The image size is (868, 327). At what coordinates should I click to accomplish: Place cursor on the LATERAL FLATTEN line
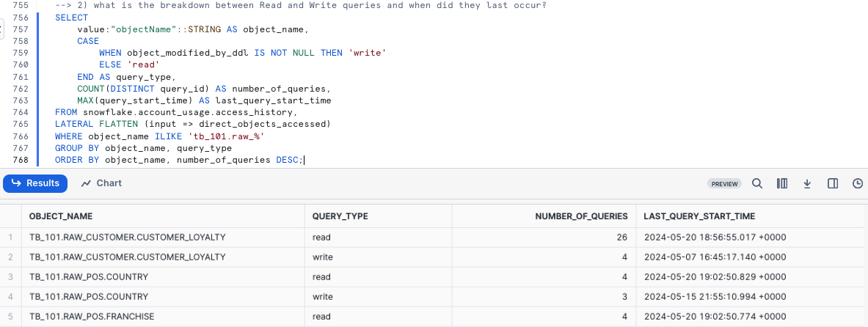click(192, 125)
